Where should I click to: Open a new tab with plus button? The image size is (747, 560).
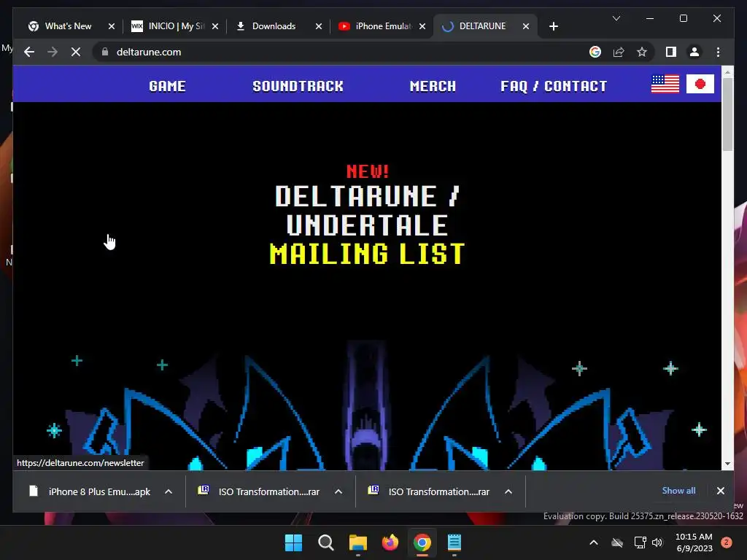click(553, 26)
